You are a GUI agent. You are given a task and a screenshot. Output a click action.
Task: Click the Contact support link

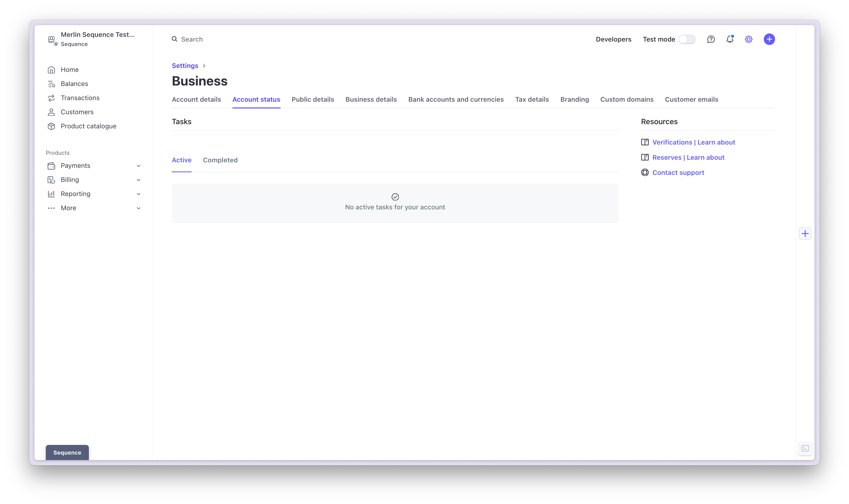(678, 173)
